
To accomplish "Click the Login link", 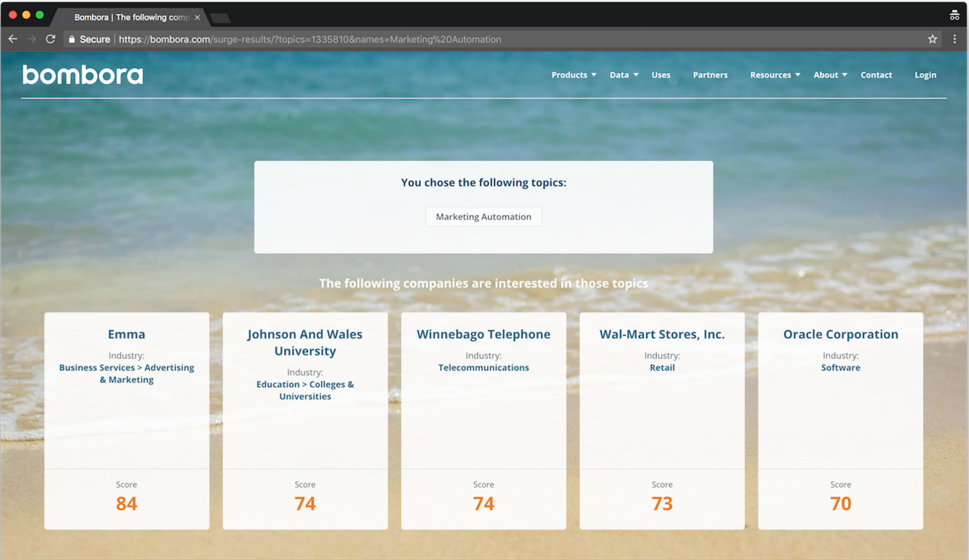I will point(925,75).
